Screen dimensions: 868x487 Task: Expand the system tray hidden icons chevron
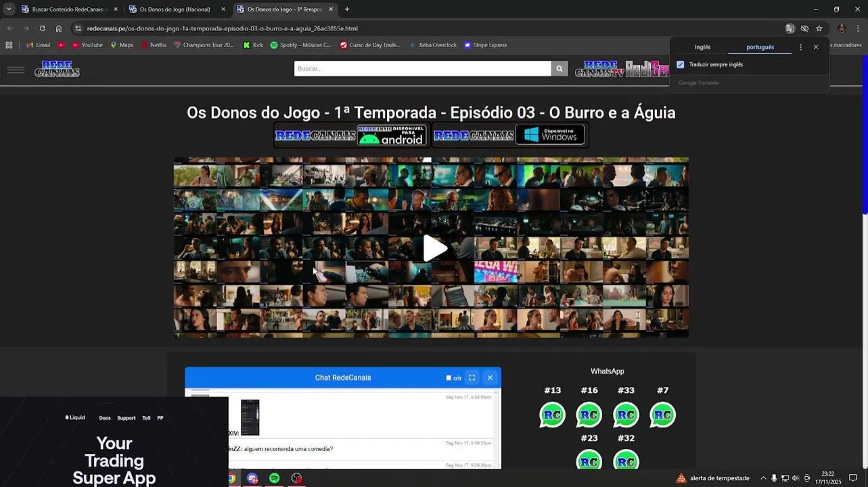[763, 478]
